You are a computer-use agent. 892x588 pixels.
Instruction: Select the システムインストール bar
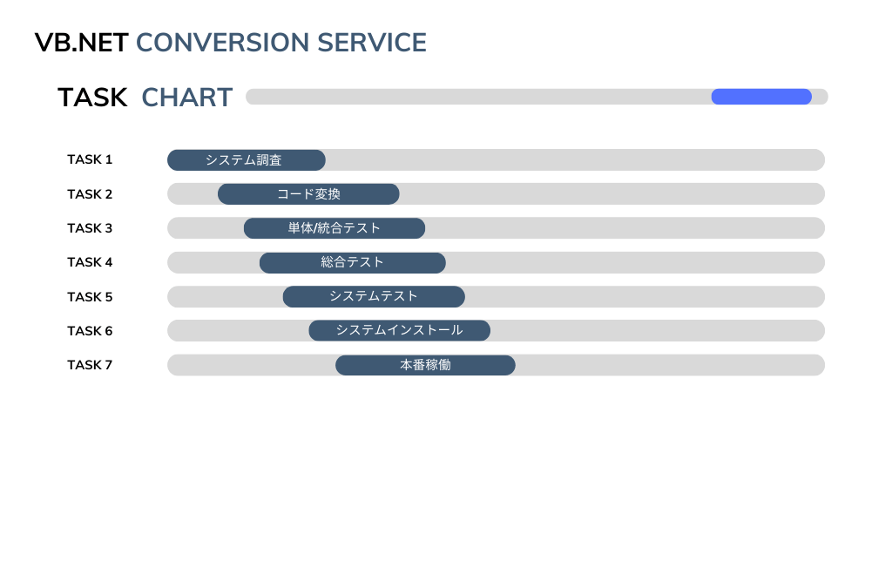point(399,331)
